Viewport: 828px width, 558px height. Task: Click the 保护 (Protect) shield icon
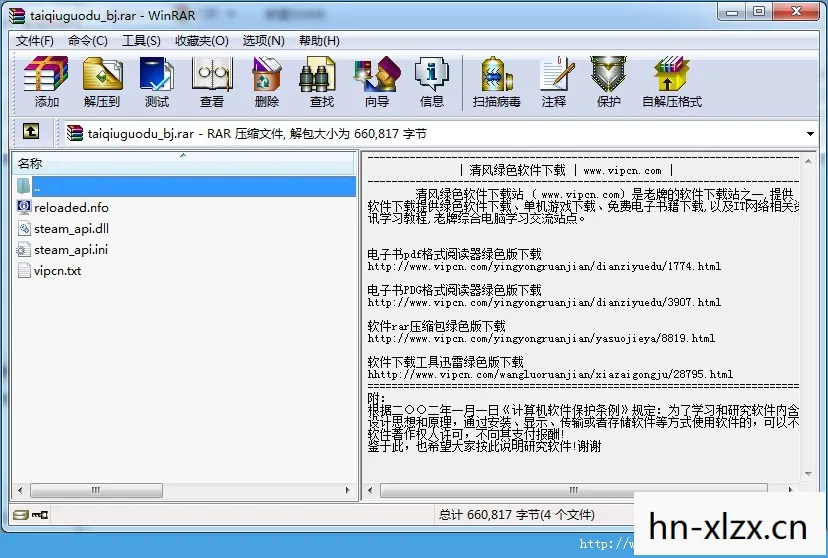608,82
